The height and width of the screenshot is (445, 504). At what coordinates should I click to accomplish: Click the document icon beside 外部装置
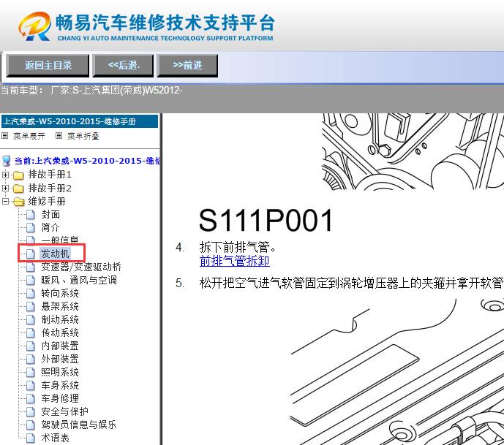[31, 360]
